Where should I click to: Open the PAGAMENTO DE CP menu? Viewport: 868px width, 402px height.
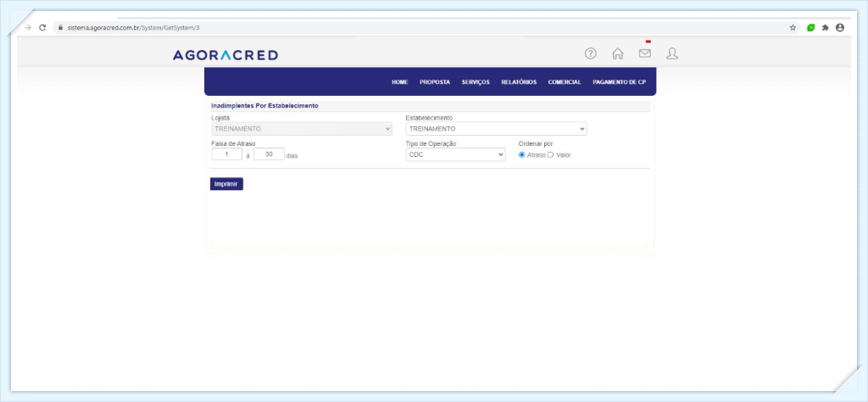point(620,82)
